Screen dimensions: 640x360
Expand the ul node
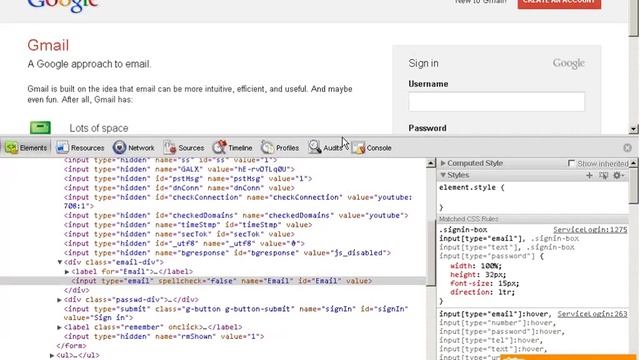(52, 356)
